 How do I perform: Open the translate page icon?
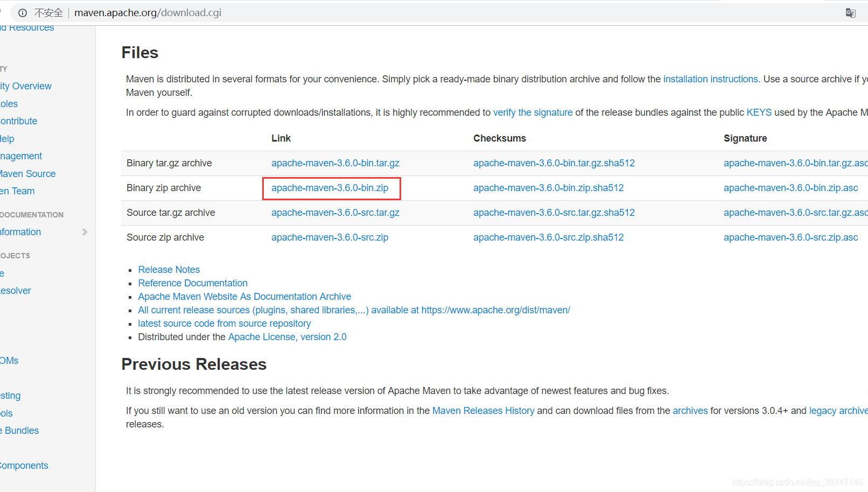[x=851, y=13]
